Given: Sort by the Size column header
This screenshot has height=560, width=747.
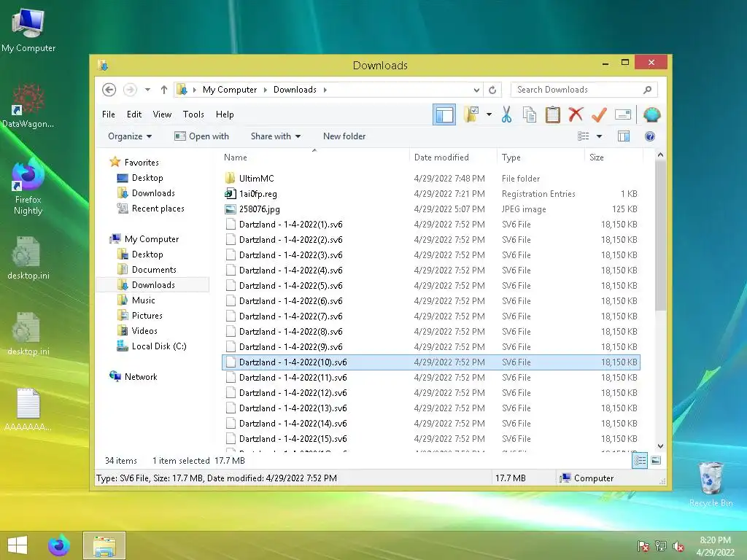Looking at the screenshot, I should (x=614, y=157).
